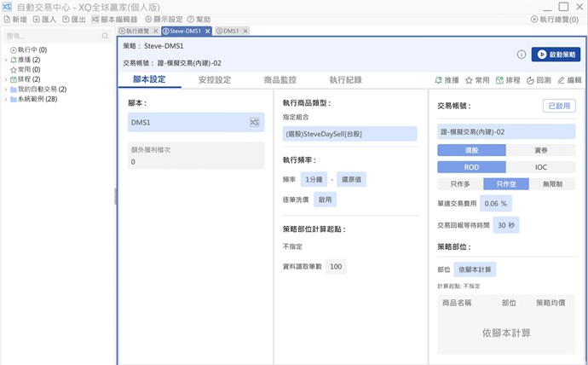
Task: Click the 編輯 pencil edit icon
Action: click(561, 80)
